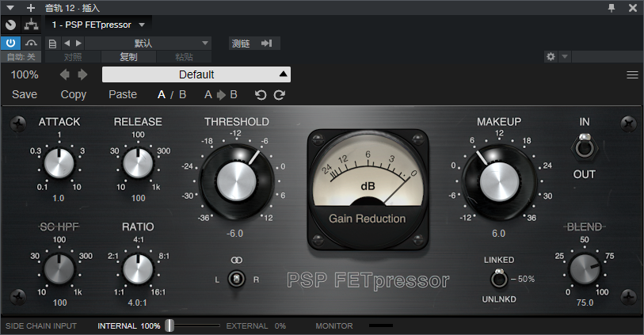
Task: Click the BLEND knob
Action: point(585,268)
